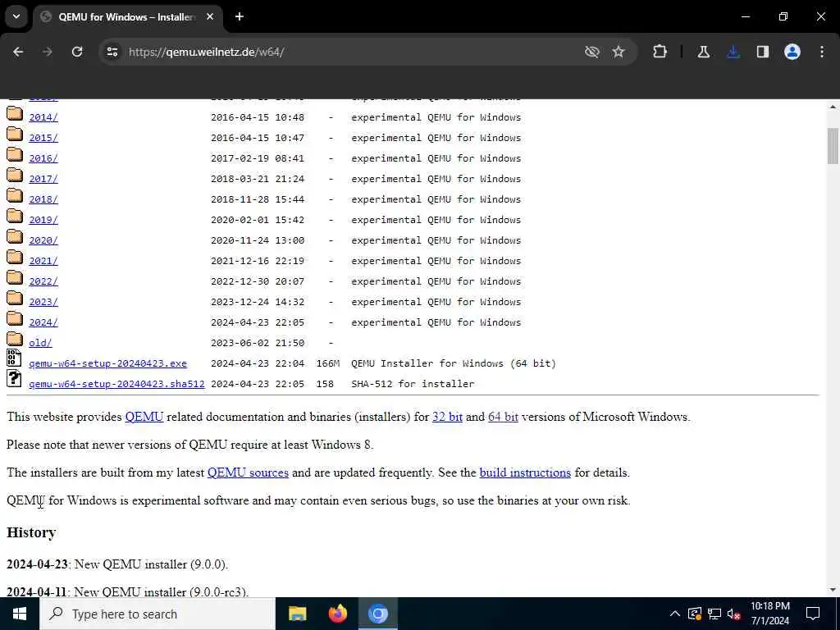Expand the tab search dropdown
The width and height of the screenshot is (840, 630).
[16, 17]
